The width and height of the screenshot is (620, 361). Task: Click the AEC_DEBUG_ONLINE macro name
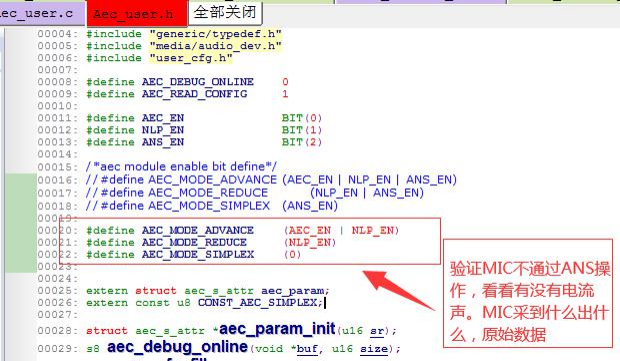[198, 82]
